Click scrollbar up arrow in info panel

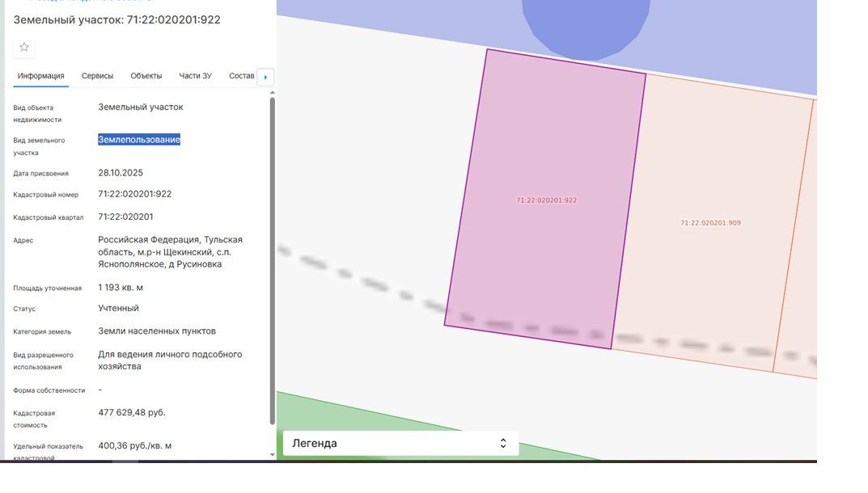pyautogui.click(x=273, y=92)
